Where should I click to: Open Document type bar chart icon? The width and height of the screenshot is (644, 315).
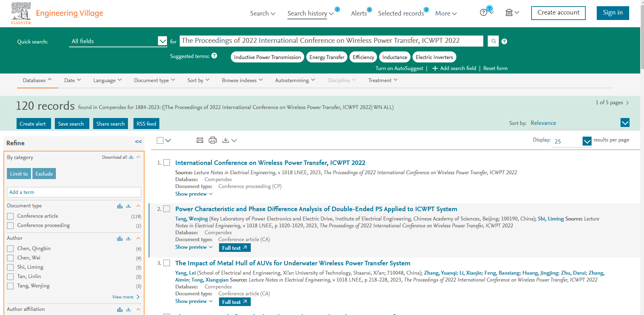(120, 206)
